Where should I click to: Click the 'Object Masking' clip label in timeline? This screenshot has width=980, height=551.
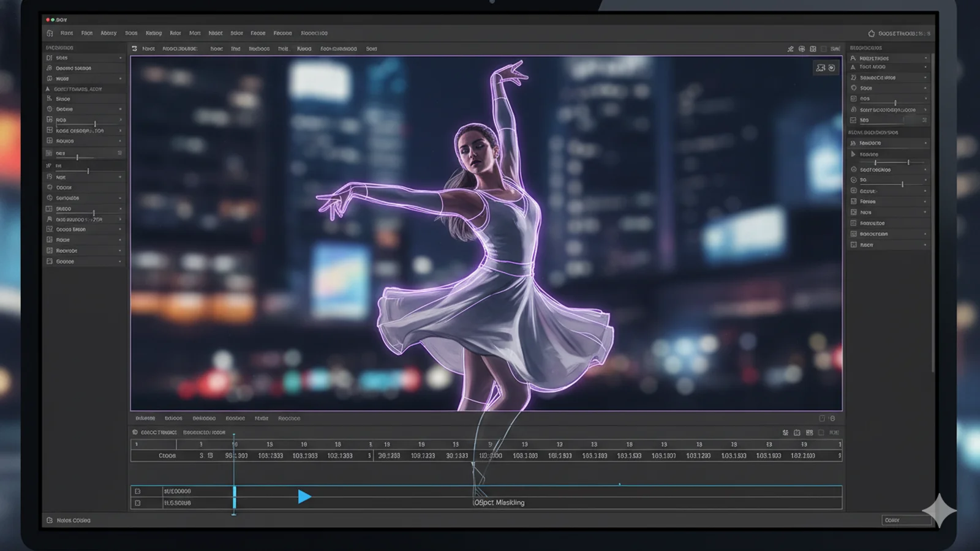click(500, 503)
